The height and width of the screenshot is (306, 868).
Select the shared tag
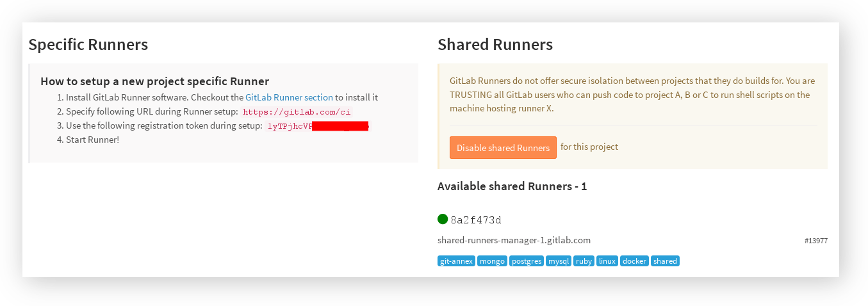point(665,261)
